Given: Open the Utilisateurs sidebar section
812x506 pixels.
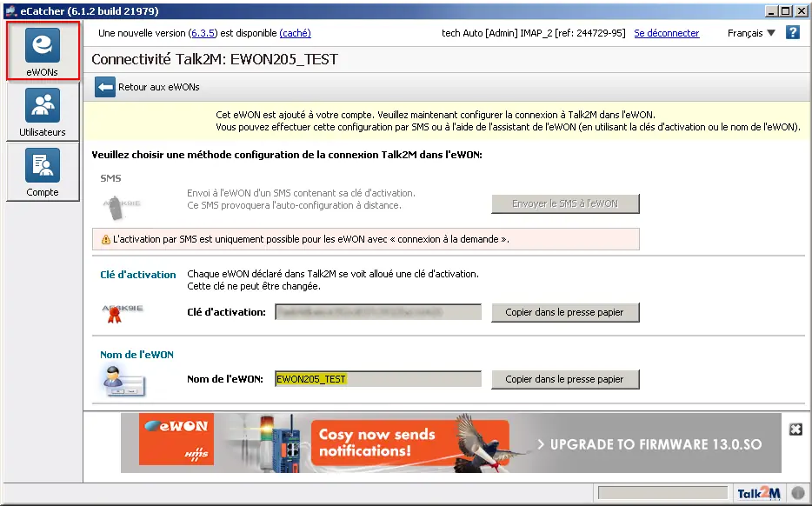Looking at the screenshot, I should click(x=43, y=111).
